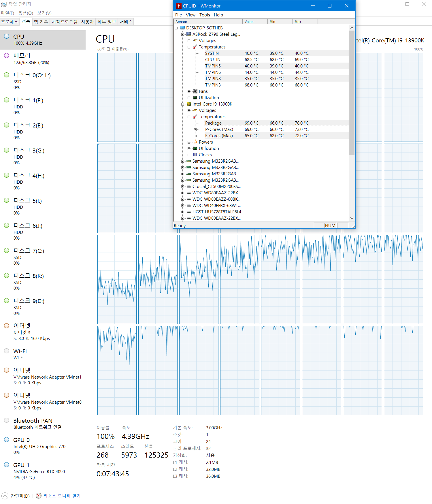Viewport: 432px width, 504px height.
Task: Select GPU 1 NVIDIA GeForce RTX 4090
Action: pos(43,471)
